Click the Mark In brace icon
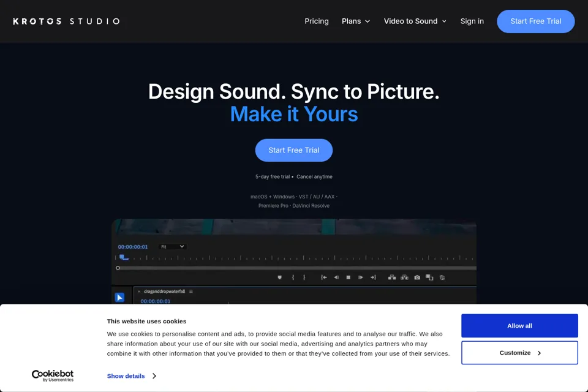The image size is (588, 392). [x=293, y=277]
